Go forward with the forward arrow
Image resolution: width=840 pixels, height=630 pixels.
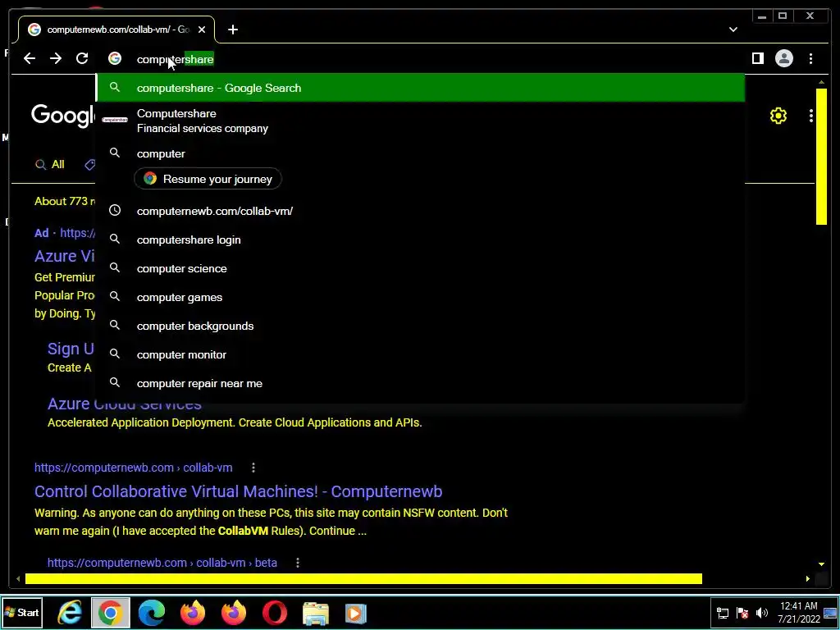point(56,58)
